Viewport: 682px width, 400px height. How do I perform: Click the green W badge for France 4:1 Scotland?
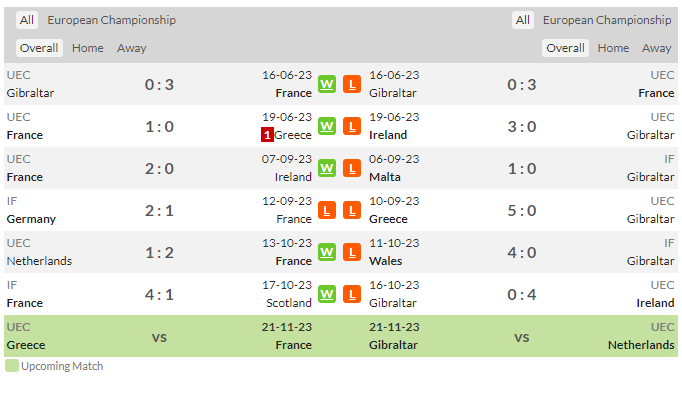pyautogui.click(x=327, y=294)
